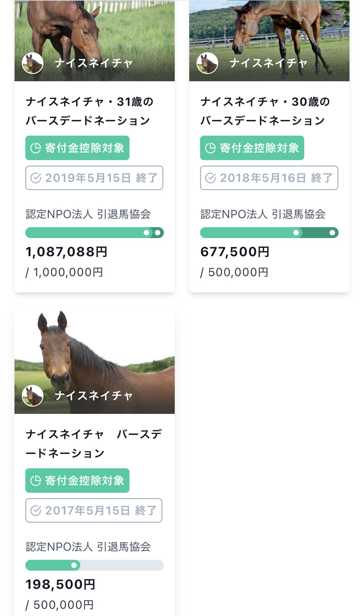364x616 pixels.
Task: Click pie-chart icon in 2017 card's 寄付金控除対象 badge
Action: (36, 481)
